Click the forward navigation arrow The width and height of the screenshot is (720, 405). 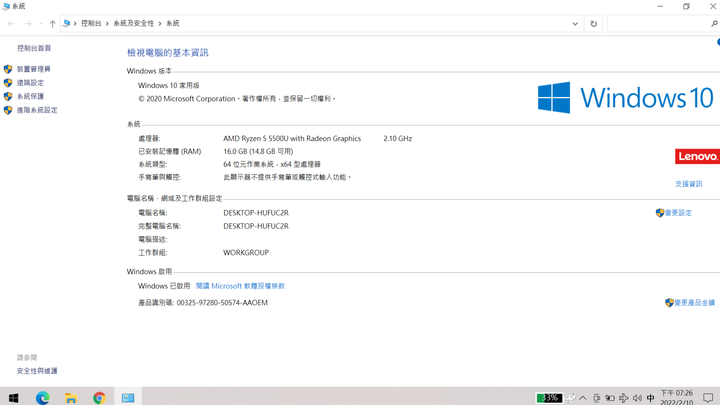click(28, 23)
